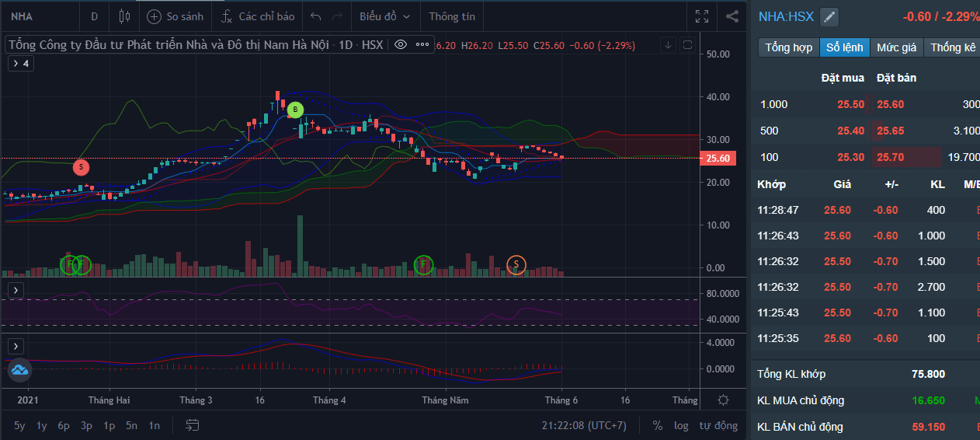This screenshot has width=980, height=440.
Task: Set time range to 1n
Action: (x=155, y=425)
